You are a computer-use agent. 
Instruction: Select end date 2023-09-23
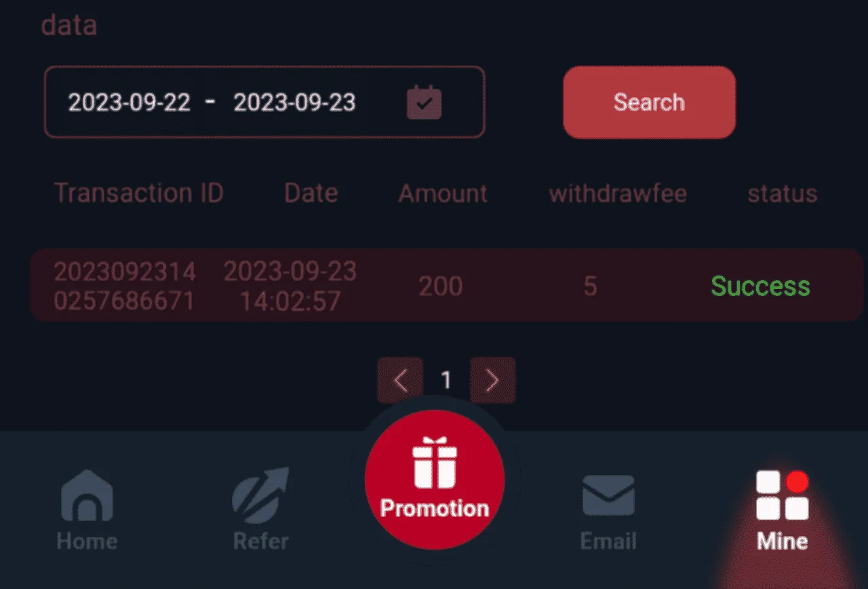tap(295, 102)
